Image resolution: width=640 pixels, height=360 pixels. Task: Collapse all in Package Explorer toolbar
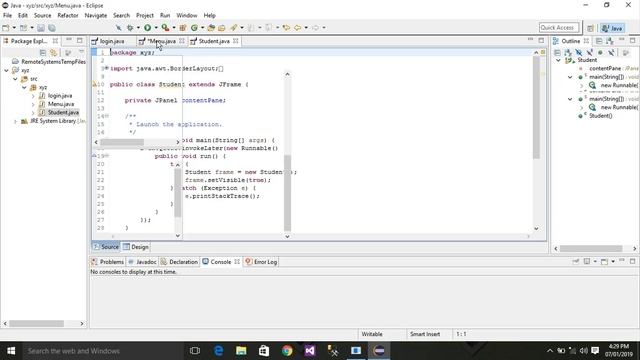tap(43, 53)
